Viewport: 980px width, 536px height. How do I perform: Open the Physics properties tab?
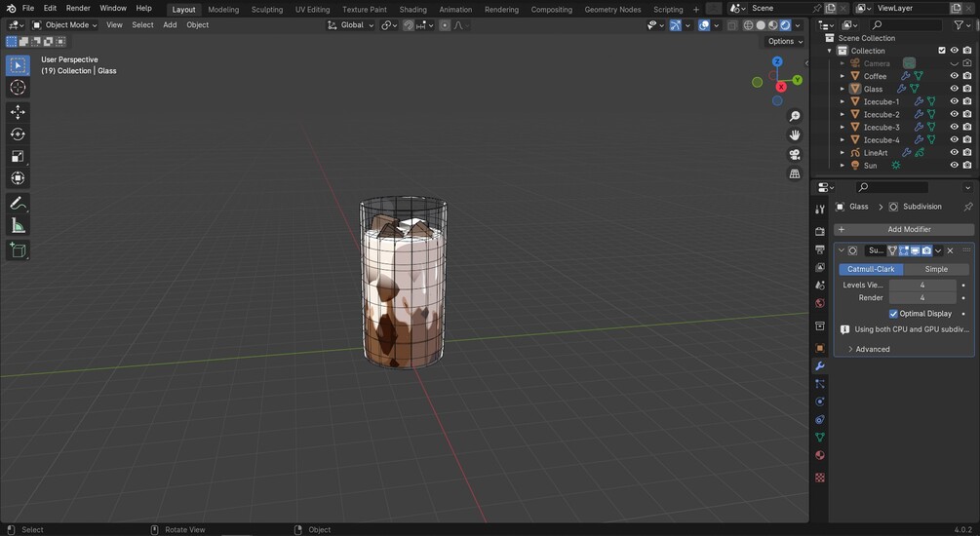[x=820, y=402]
